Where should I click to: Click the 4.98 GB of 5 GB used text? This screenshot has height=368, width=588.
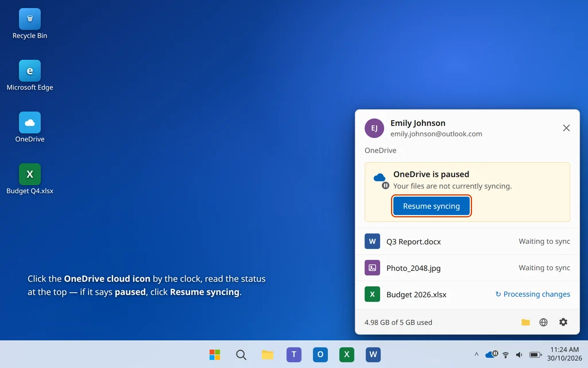[x=399, y=322]
